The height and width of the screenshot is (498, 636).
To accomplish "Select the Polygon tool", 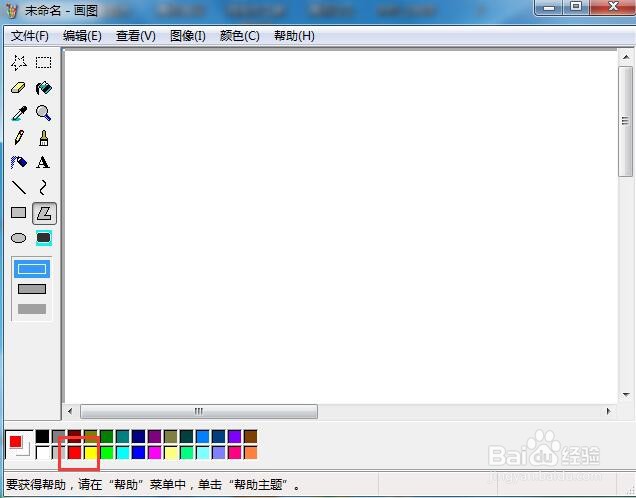I will pos(44,213).
